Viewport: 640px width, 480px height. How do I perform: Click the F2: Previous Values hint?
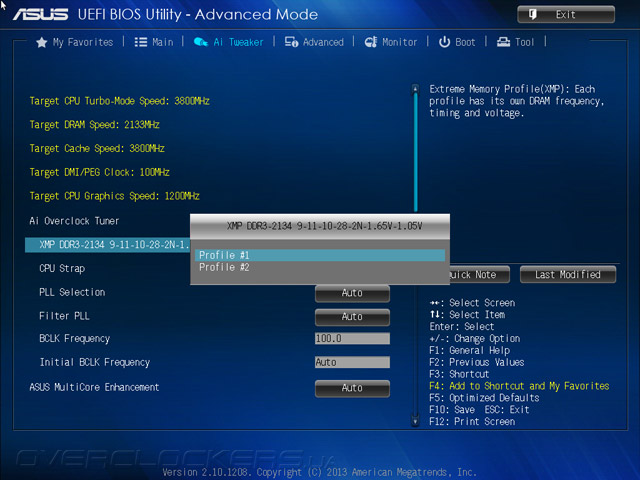tap(477, 362)
